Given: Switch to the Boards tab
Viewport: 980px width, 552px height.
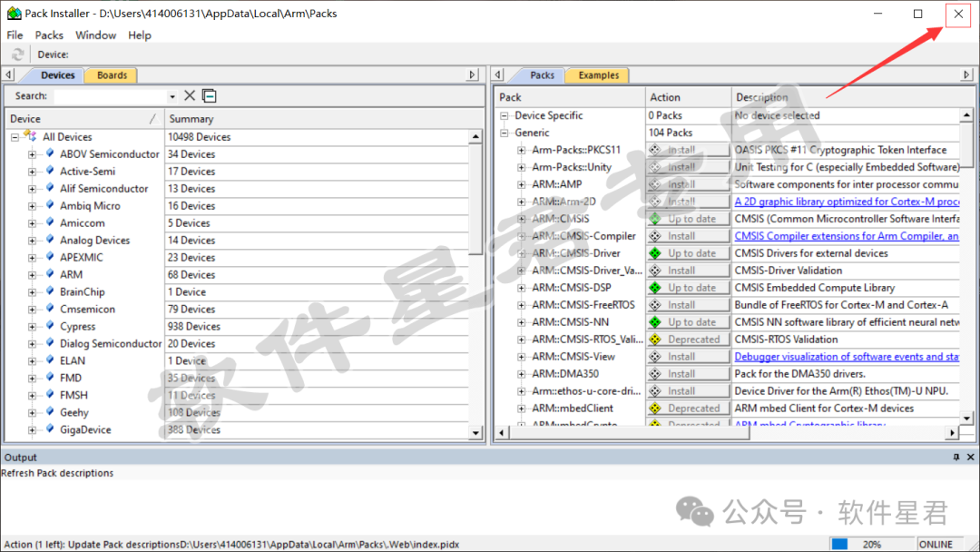Looking at the screenshot, I should [x=112, y=75].
